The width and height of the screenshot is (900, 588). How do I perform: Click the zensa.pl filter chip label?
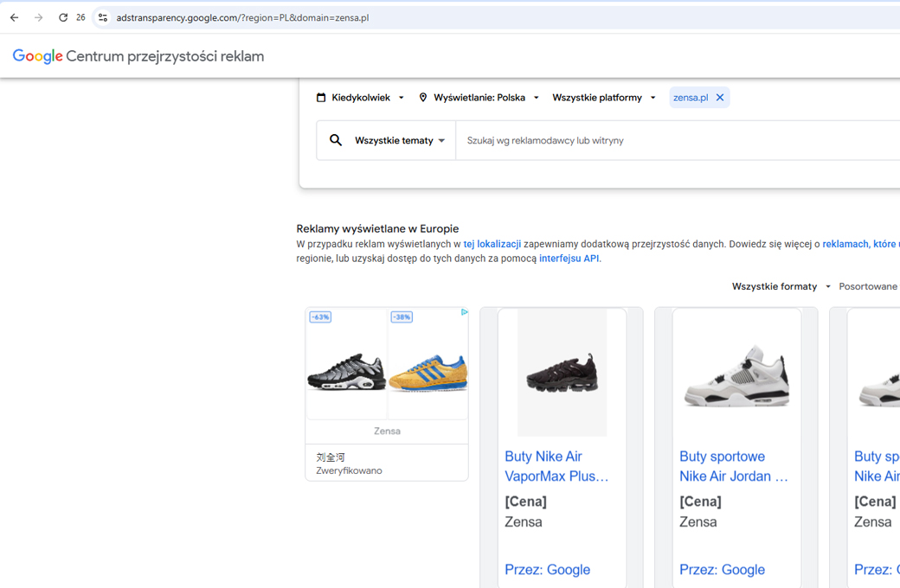691,98
